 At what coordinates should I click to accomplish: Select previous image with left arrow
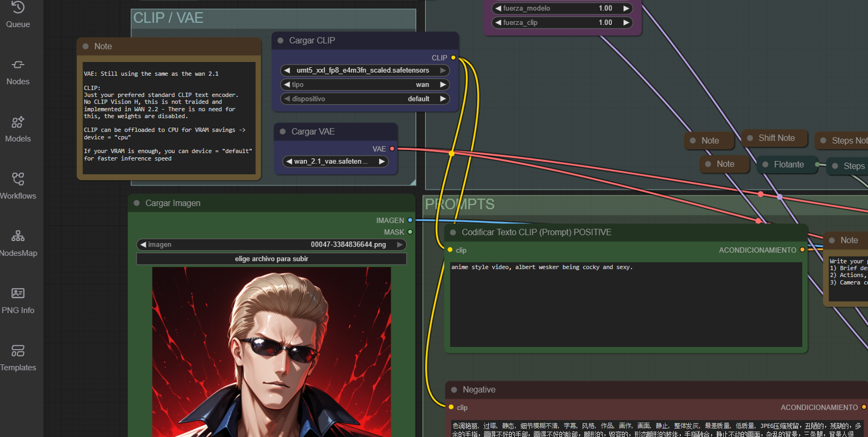coord(143,245)
